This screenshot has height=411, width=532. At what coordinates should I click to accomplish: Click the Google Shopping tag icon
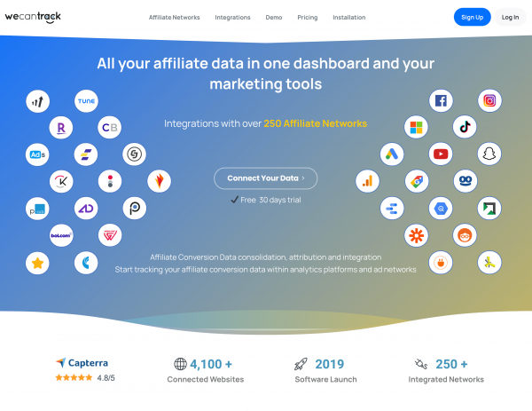(417, 181)
